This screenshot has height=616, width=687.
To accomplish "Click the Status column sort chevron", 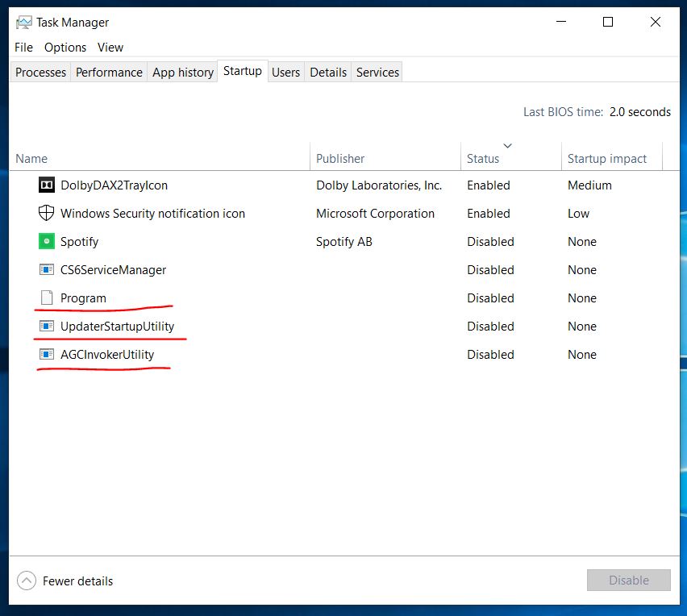I will 507,145.
